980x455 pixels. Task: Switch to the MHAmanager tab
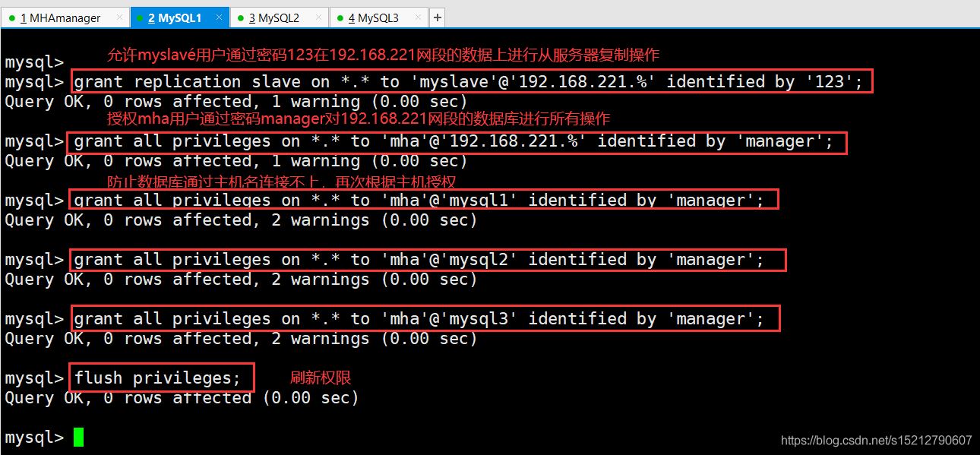pyautogui.click(x=61, y=17)
